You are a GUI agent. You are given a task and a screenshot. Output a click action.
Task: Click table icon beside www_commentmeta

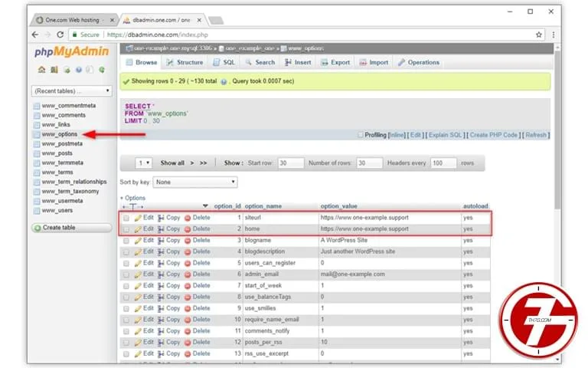click(x=37, y=106)
